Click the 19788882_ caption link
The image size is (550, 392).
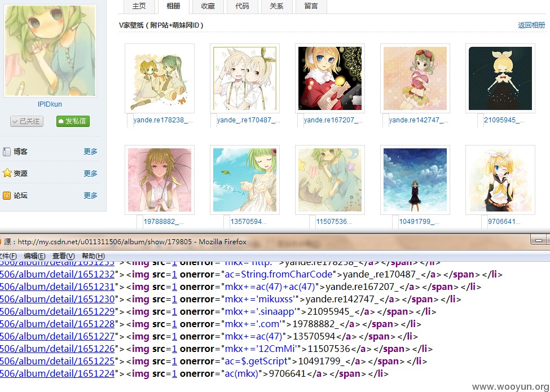tap(164, 222)
